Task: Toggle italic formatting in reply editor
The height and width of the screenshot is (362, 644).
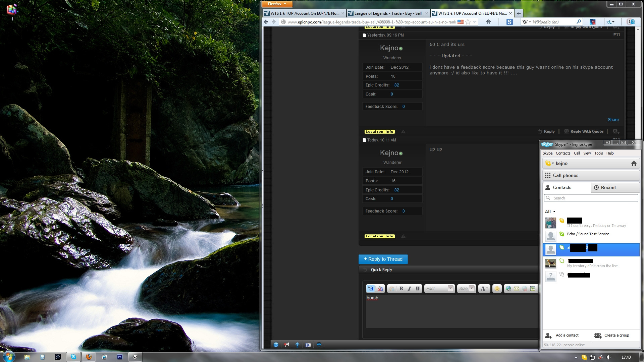Action: click(410, 288)
